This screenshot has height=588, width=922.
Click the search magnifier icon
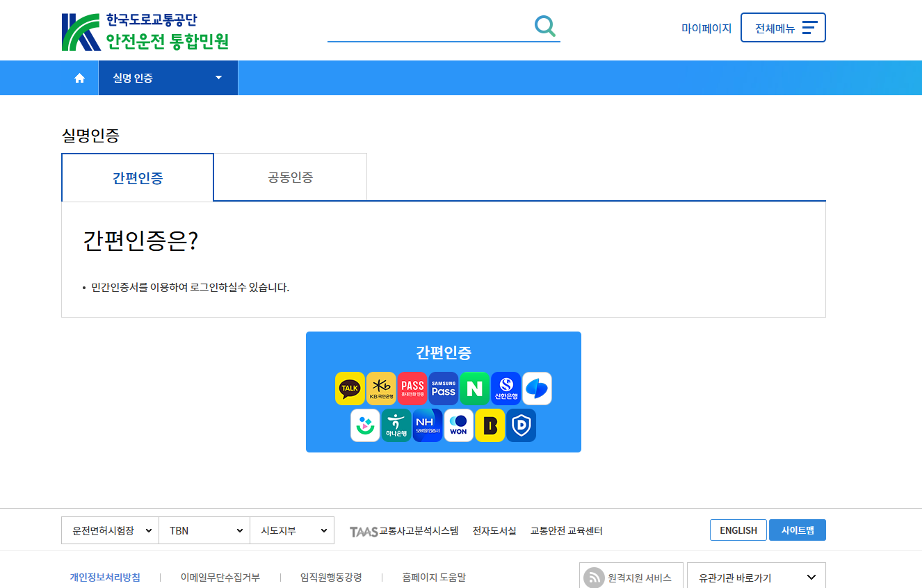(545, 26)
